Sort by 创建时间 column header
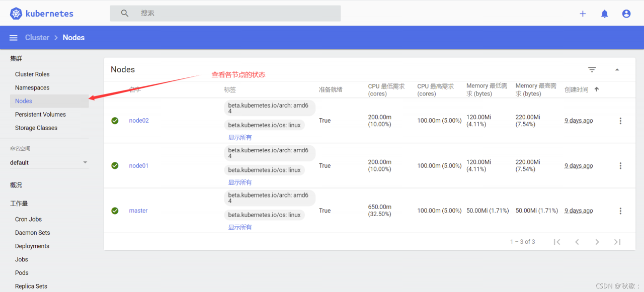The image size is (644, 292). click(577, 89)
